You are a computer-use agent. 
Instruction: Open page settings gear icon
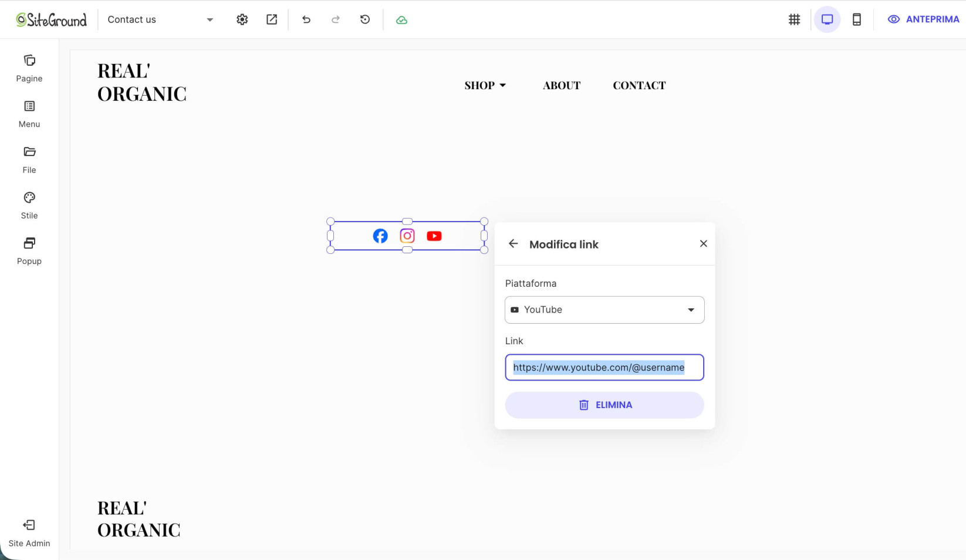[x=242, y=19]
